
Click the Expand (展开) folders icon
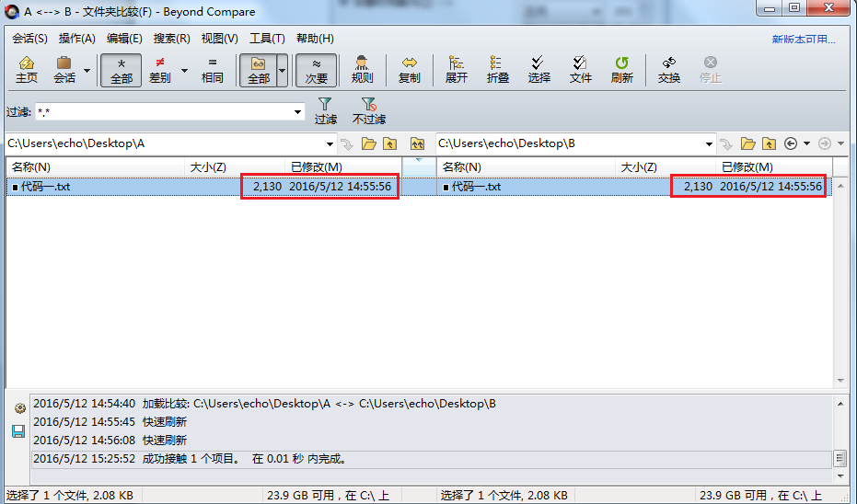click(x=456, y=70)
